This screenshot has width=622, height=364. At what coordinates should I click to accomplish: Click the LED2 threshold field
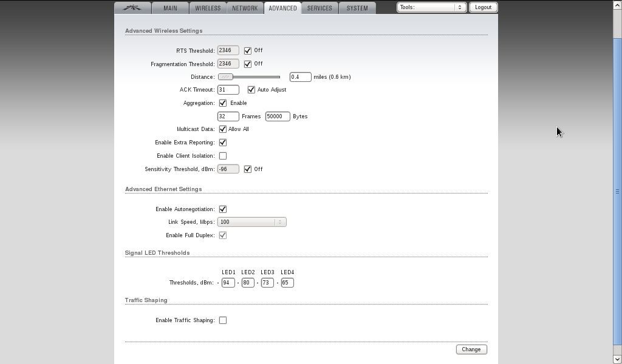coord(248,283)
